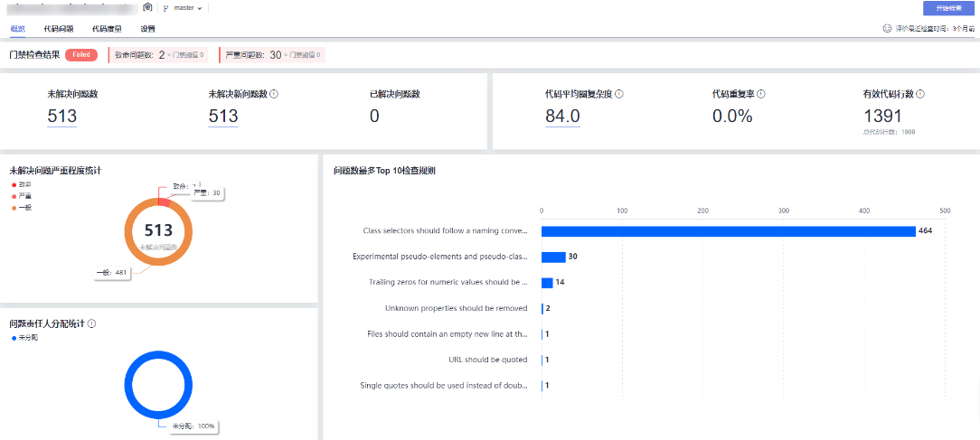
Task: Click the 30 bar for Experimental pseudo-elements rule
Action: pyautogui.click(x=553, y=257)
